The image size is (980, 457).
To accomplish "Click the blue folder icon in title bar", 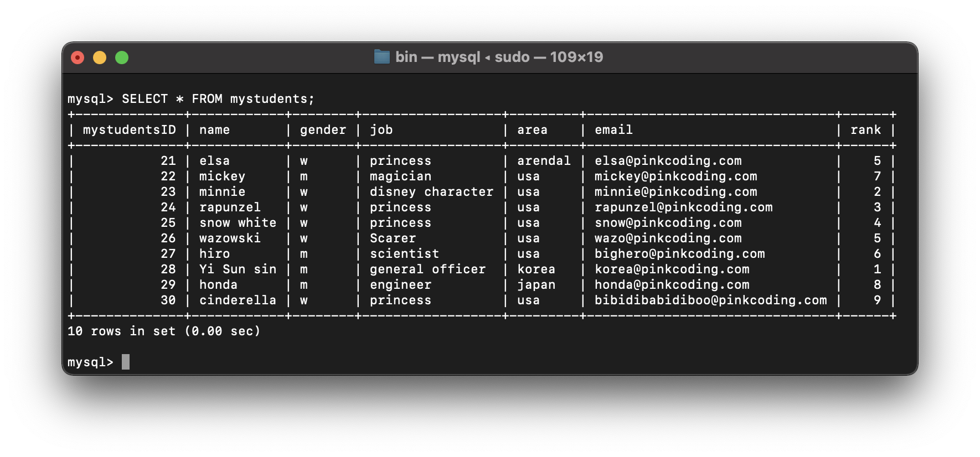I will click(382, 57).
